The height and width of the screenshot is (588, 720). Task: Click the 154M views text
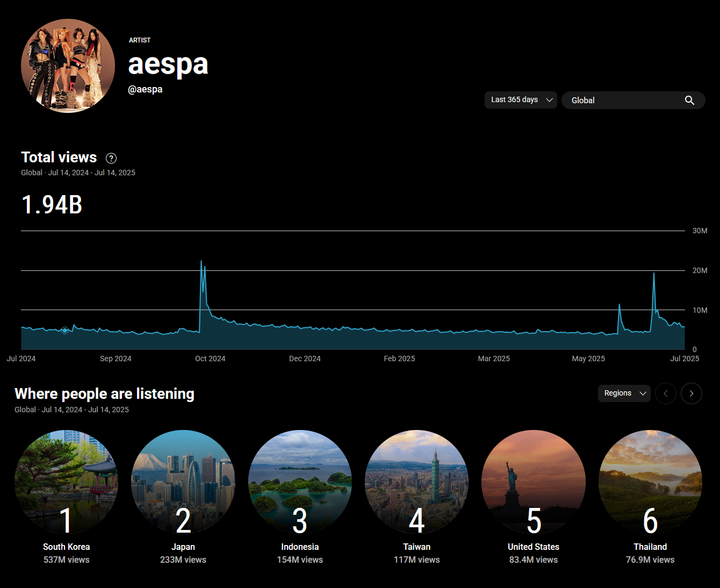click(300, 560)
